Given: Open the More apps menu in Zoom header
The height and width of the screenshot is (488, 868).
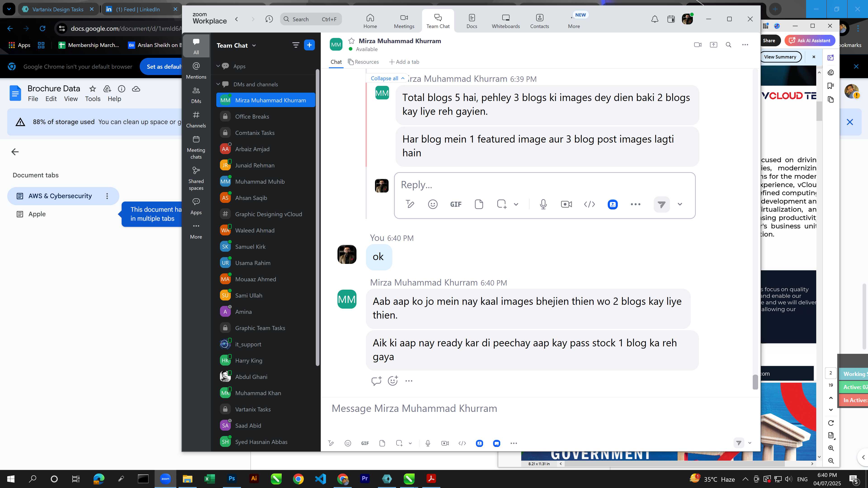Looking at the screenshot, I should pyautogui.click(x=574, y=21).
